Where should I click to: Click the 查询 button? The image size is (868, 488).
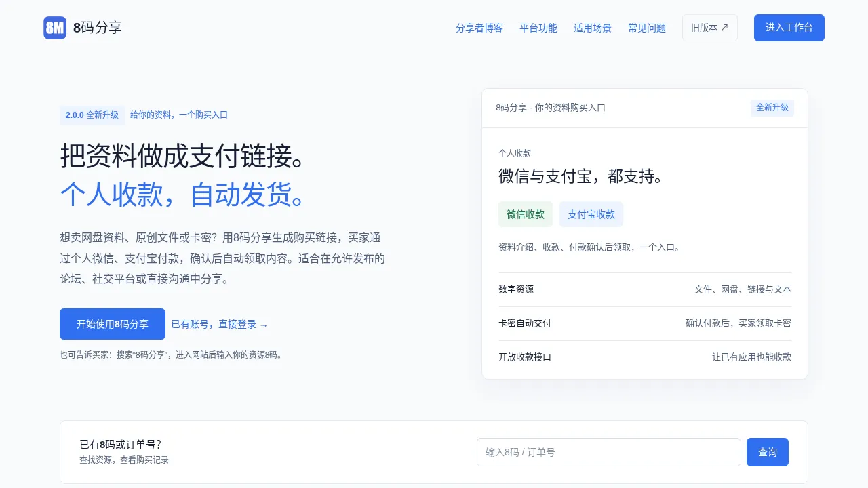click(x=768, y=452)
